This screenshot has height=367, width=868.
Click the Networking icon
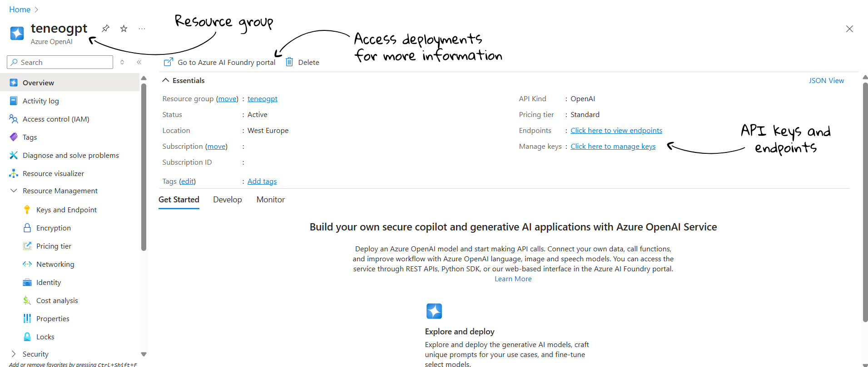27,264
